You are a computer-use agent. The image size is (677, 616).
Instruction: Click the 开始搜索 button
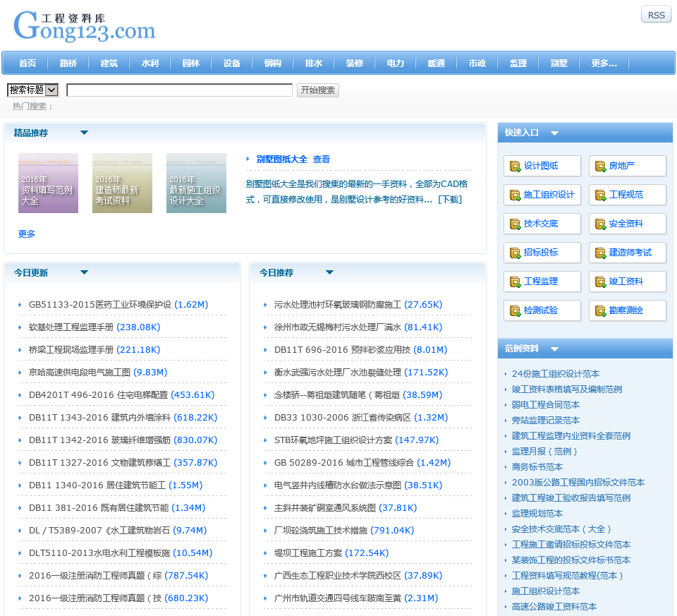[318, 90]
